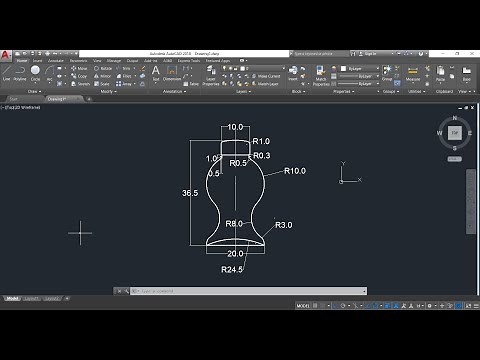Click the R24.5 dimension text
The width and height of the screenshot is (480, 360).
coord(232,269)
